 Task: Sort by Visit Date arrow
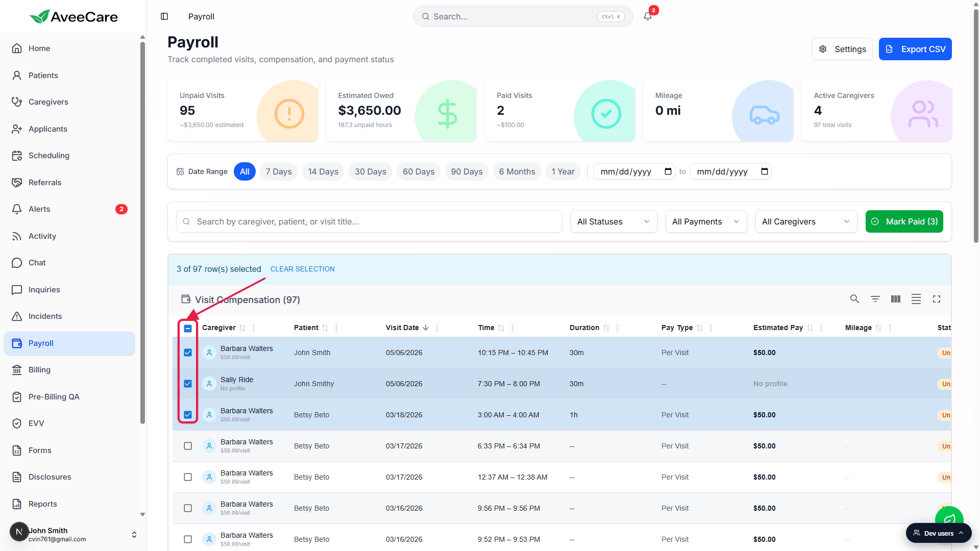click(x=426, y=328)
